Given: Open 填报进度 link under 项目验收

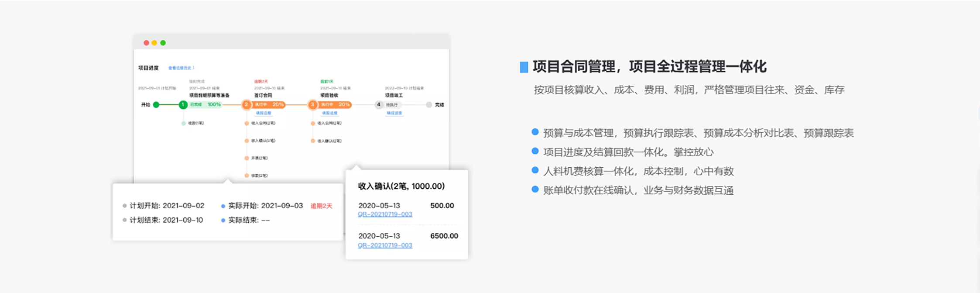Looking at the screenshot, I should tap(330, 113).
